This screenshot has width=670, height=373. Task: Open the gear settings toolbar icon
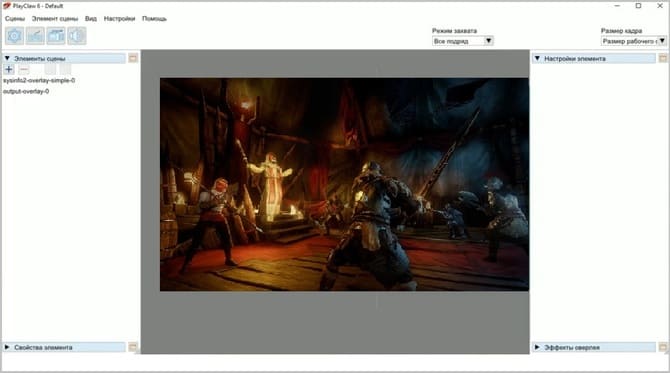(x=15, y=36)
